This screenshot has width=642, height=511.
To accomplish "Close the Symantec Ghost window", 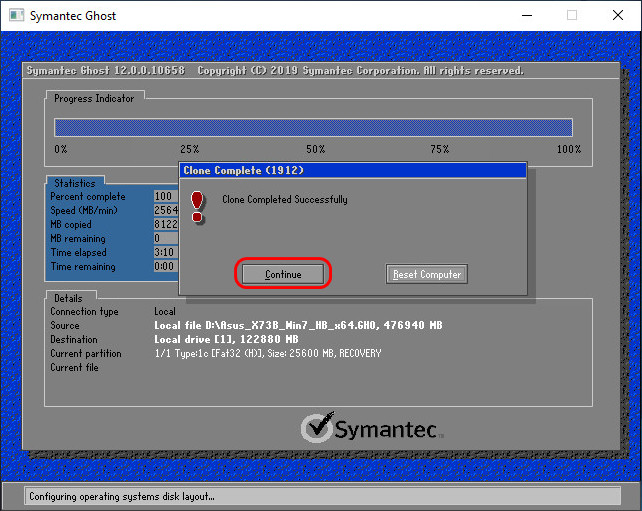I will click(618, 16).
